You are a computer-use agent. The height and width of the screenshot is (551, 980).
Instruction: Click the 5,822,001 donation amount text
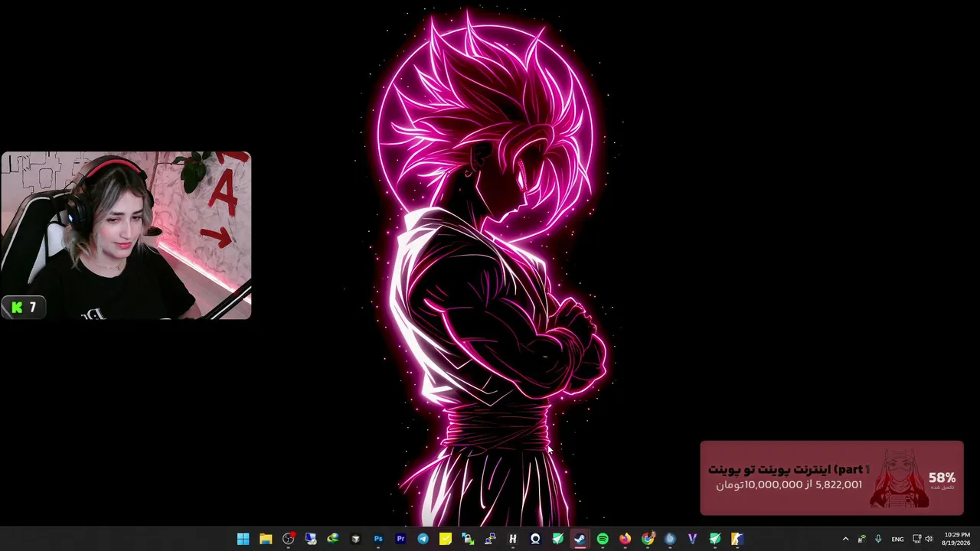pos(839,484)
